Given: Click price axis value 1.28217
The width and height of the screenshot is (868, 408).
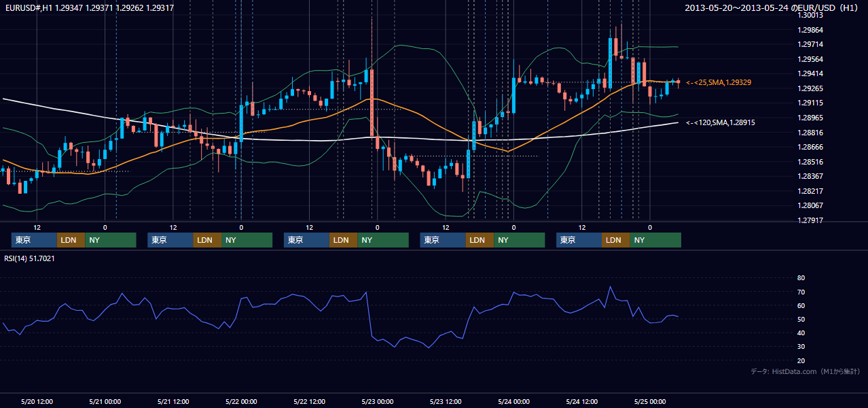Looking at the screenshot, I should pos(810,191).
